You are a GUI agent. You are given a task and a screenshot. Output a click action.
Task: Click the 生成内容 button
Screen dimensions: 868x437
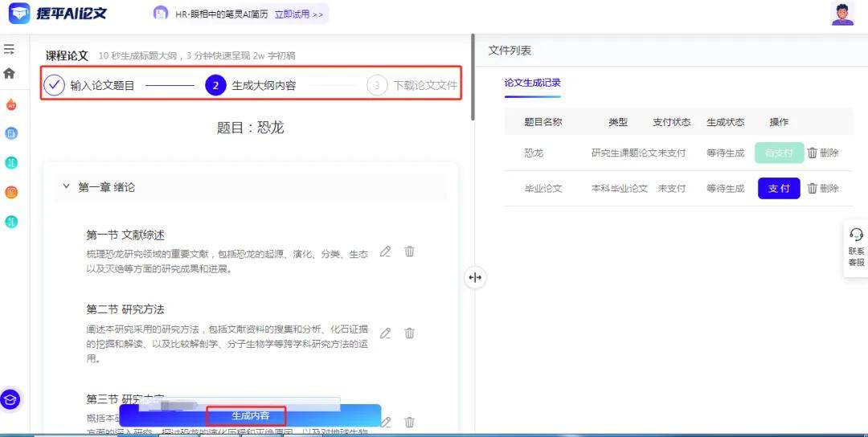click(250, 416)
